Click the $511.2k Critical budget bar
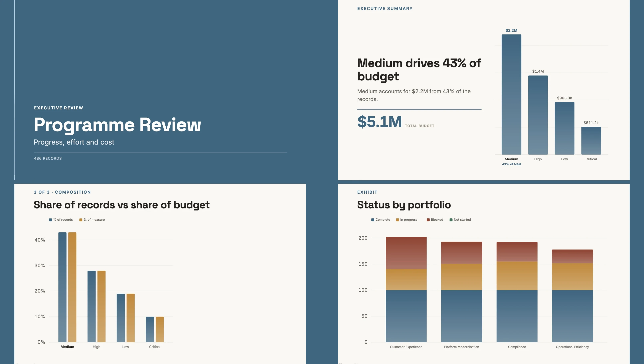This screenshot has width=644, height=364. 591,140
